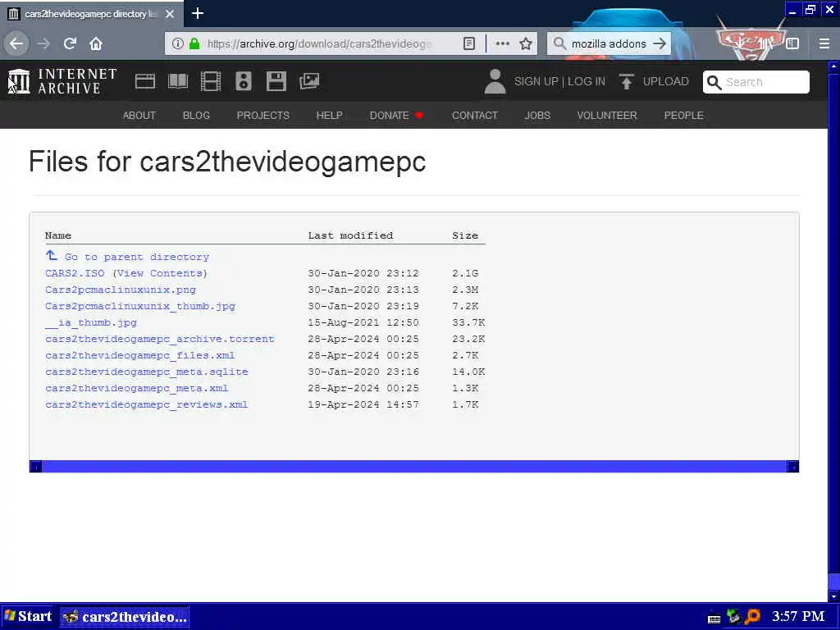This screenshot has width=840, height=630.
Task: Click scroll-right arrow of listing scrollbar
Action: pos(793,467)
